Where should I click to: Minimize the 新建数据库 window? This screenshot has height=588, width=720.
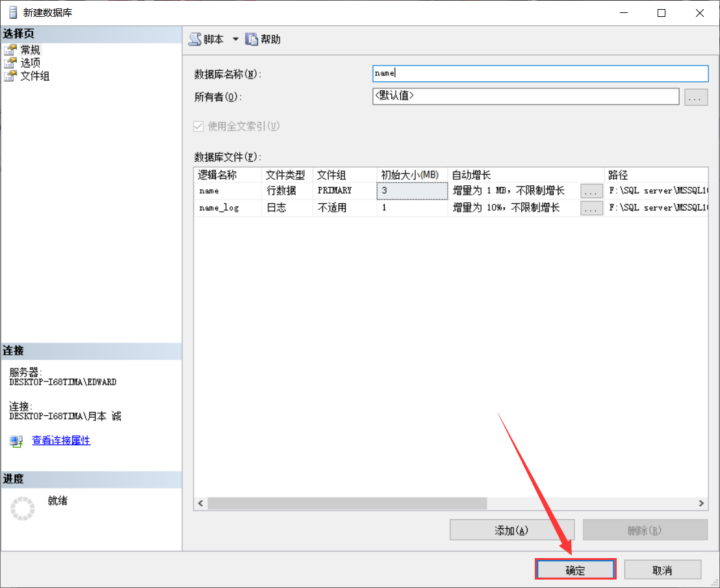coord(624,13)
